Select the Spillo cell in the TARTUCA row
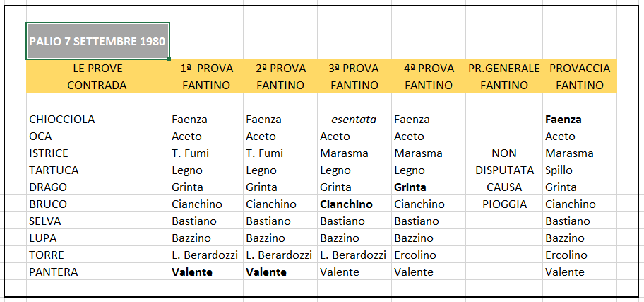This screenshot has height=302, width=644. pyautogui.click(x=559, y=170)
